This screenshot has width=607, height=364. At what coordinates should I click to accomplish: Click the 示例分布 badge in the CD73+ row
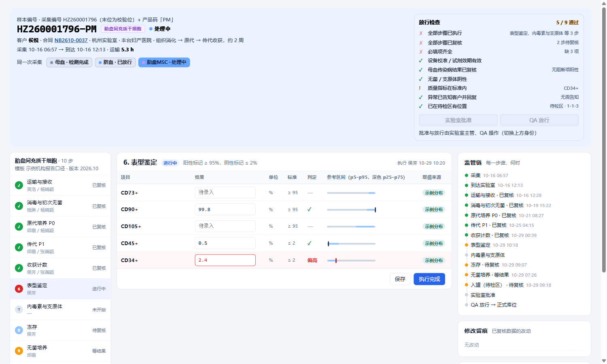click(x=434, y=193)
